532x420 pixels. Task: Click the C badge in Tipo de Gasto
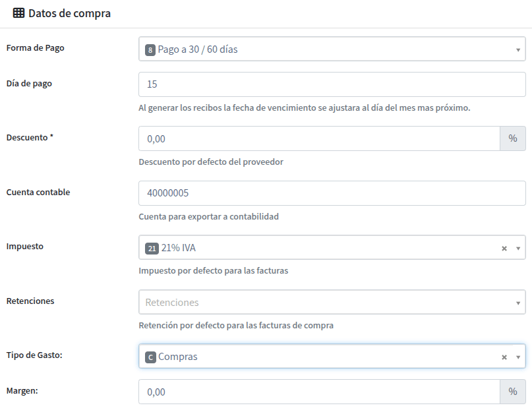pyautogui.click(x=150, y=357)
